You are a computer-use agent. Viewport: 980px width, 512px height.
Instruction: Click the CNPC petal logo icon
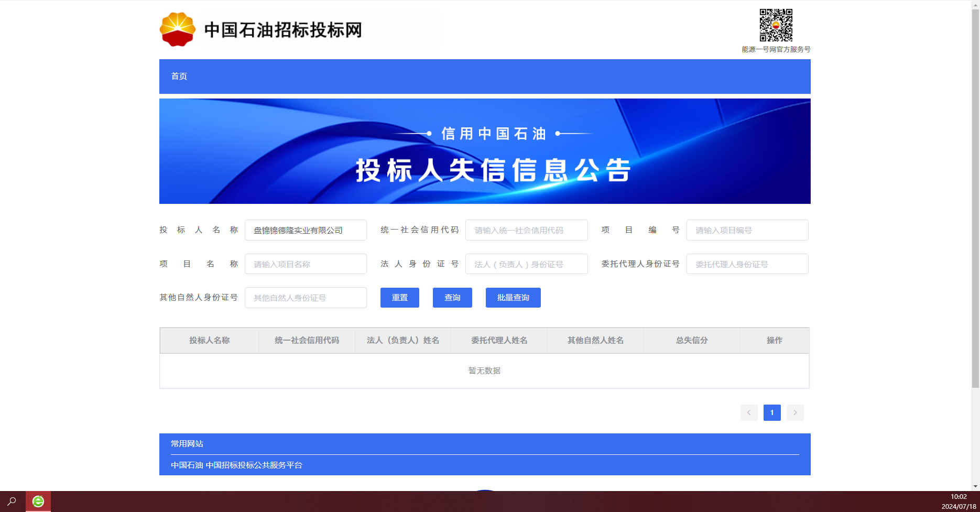pos(177,29)
